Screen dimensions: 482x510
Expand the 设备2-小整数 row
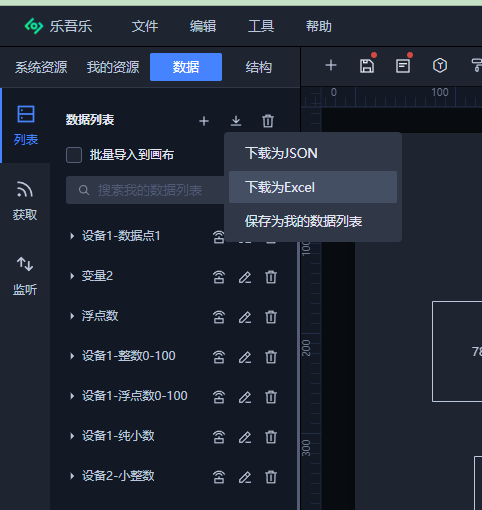[x=72, y=476]
